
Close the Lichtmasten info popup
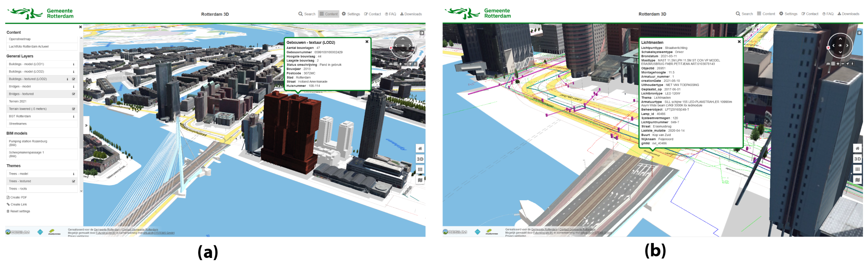coord(739,42)
